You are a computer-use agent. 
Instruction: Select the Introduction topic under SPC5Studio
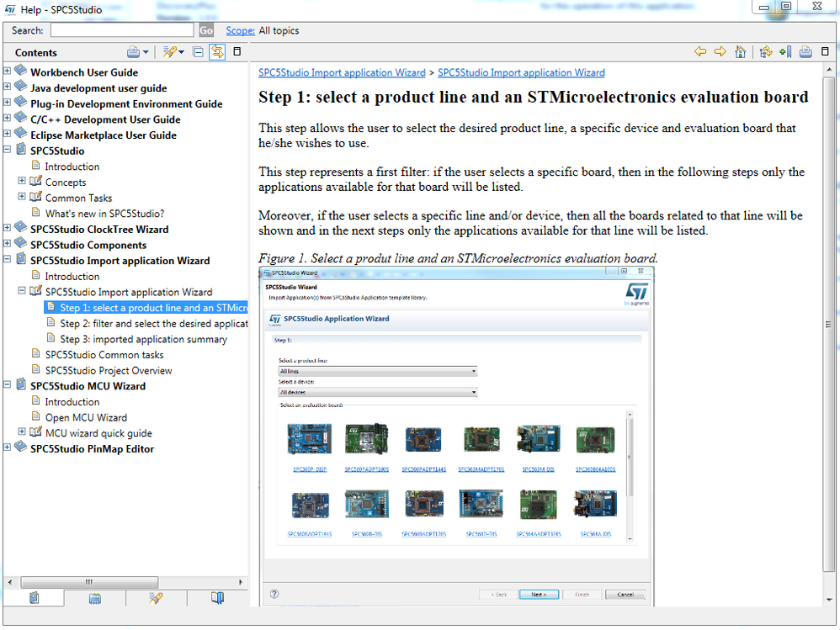[x=72, y=167]
